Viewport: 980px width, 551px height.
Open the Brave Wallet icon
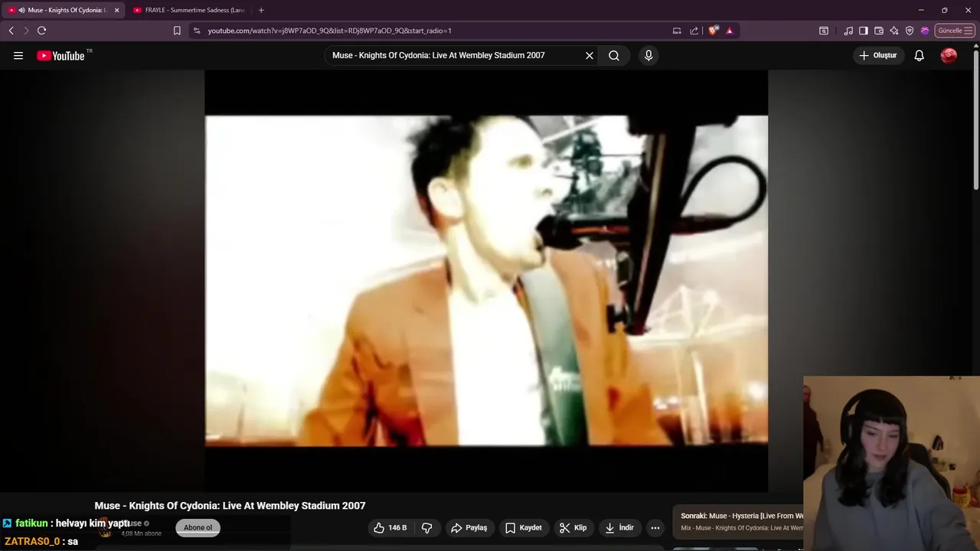click(879, 31)
